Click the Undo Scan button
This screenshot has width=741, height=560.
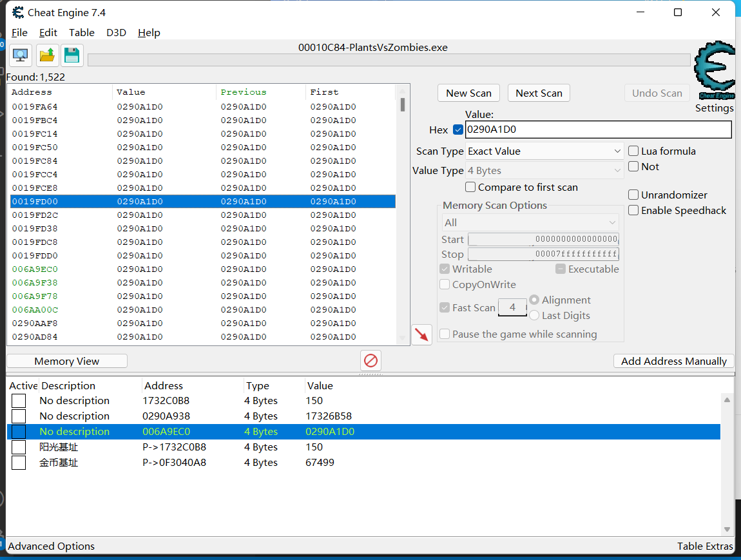pos(657,93)
